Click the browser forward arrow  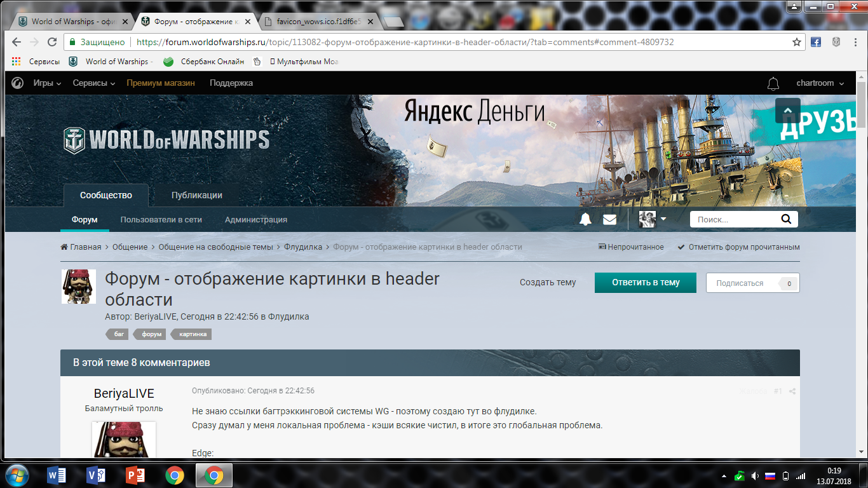click(x=34, y=42)
